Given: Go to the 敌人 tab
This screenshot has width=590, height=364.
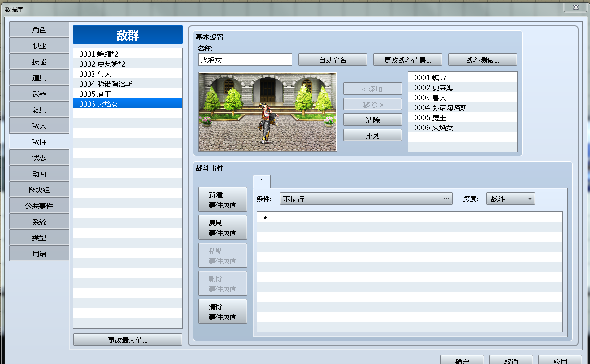Looking at the screenshot, I should [39, 125].
